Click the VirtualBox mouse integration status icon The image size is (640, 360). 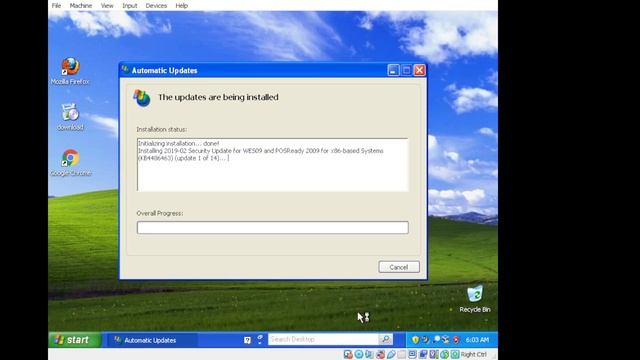(x=444, y=354)
